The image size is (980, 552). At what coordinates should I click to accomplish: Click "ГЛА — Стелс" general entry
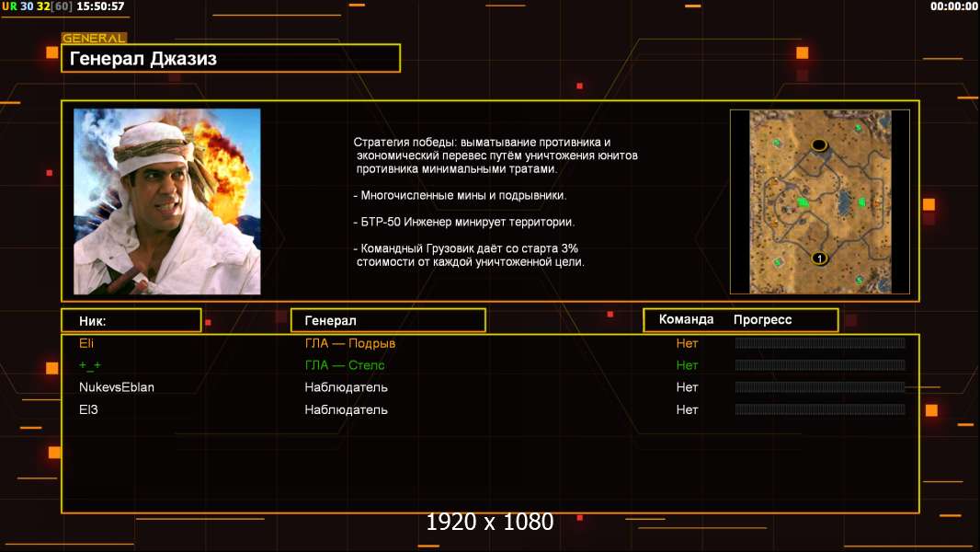pyautogui.click(x=345, y=365)
